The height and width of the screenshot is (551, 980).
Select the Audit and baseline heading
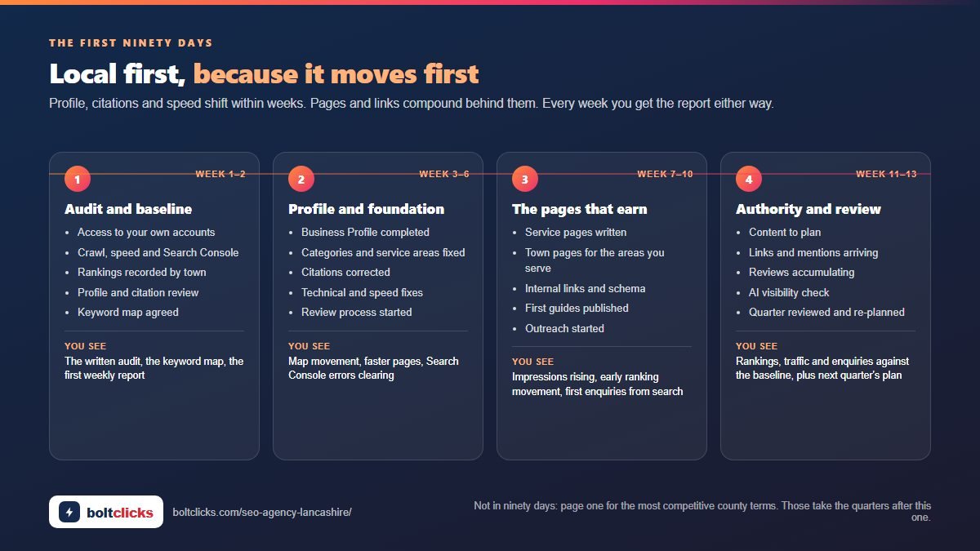[128, 209]
